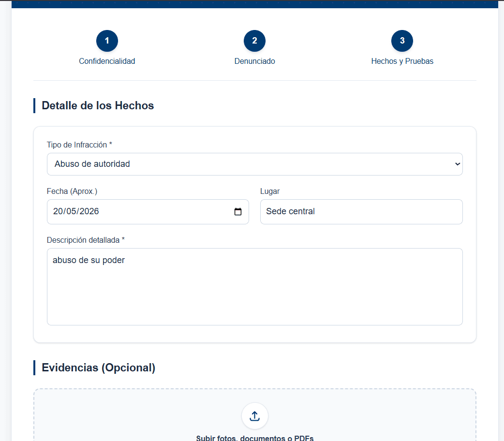Screen dimensions: 504x441
Task: Click the dashed evidence upload drop zone
Action: tap(254, 414)
